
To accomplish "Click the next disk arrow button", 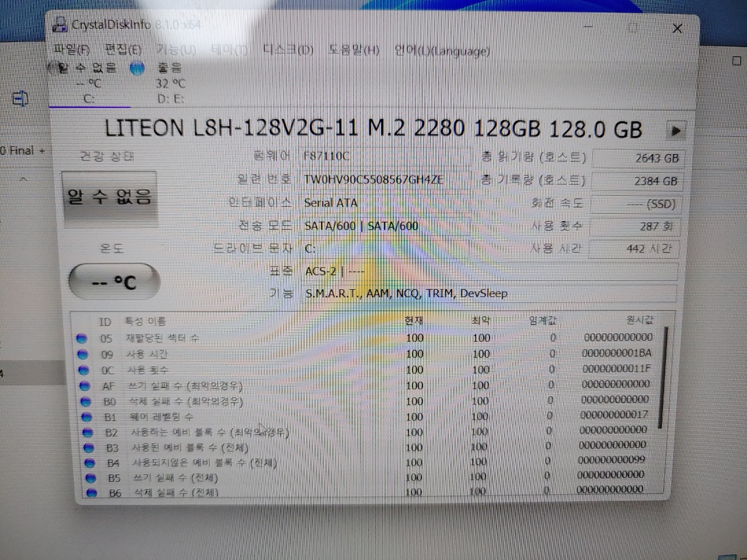I will click(675, 131).
